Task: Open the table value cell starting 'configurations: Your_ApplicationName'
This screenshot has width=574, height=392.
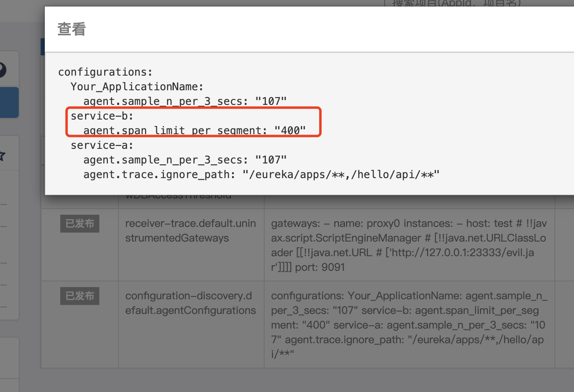Action: click(x=409, y=324)
